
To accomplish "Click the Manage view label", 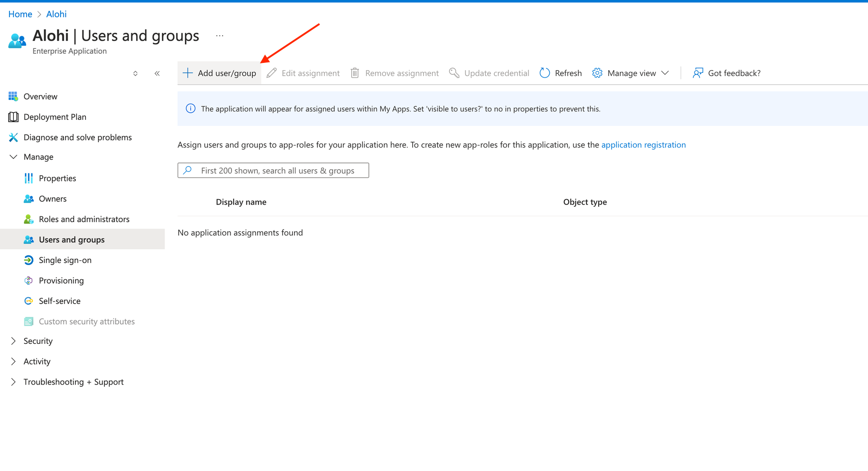I will (x=632, y=73).
